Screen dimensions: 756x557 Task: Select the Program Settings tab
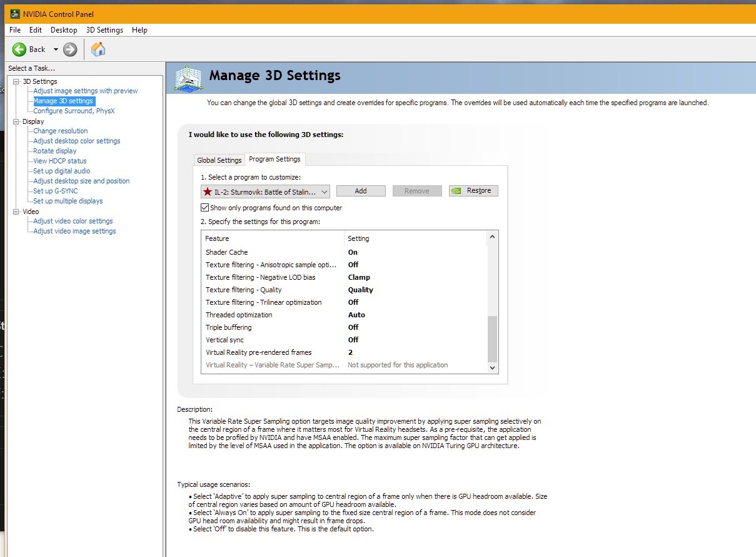(x=275, y=159)
